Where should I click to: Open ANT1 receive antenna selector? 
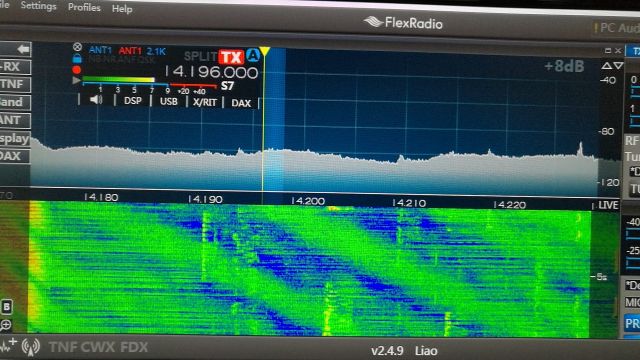point(100,50)
